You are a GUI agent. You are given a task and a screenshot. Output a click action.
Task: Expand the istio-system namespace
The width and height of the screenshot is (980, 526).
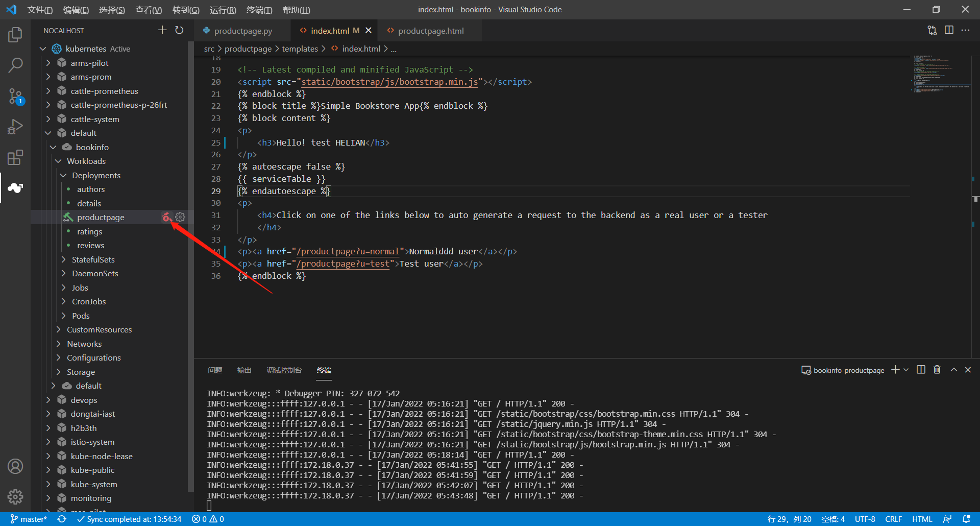tap(48, 442)
